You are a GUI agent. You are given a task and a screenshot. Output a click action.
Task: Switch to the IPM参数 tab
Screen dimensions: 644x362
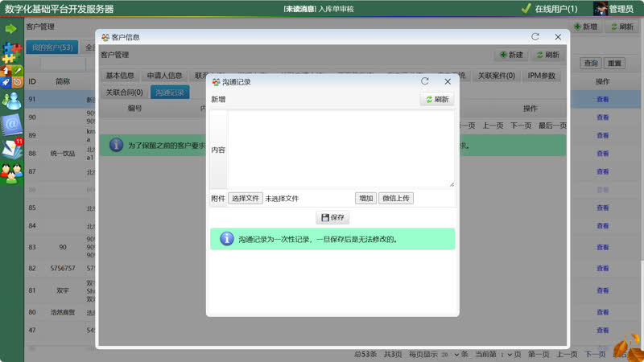pyautogui.click(x=541, y=76)
